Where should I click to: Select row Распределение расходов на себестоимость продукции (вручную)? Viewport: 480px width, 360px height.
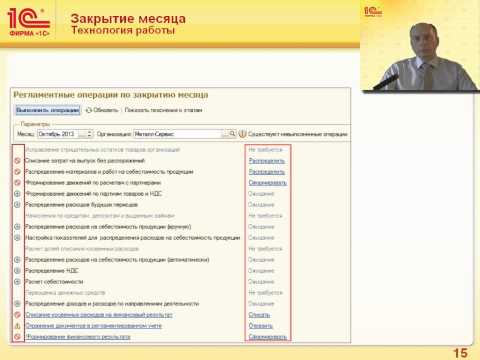click(x=108, y=227)
